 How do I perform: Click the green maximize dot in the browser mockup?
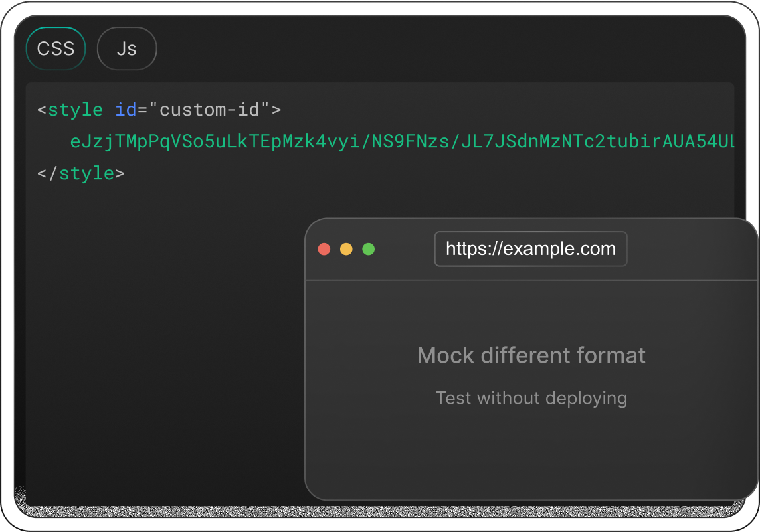[x=368, y=249]
